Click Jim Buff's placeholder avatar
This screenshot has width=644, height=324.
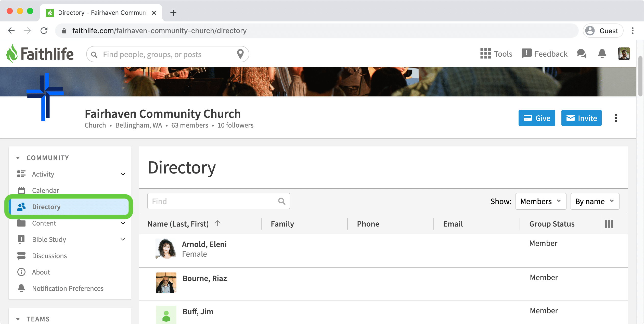tap(166, 315)
